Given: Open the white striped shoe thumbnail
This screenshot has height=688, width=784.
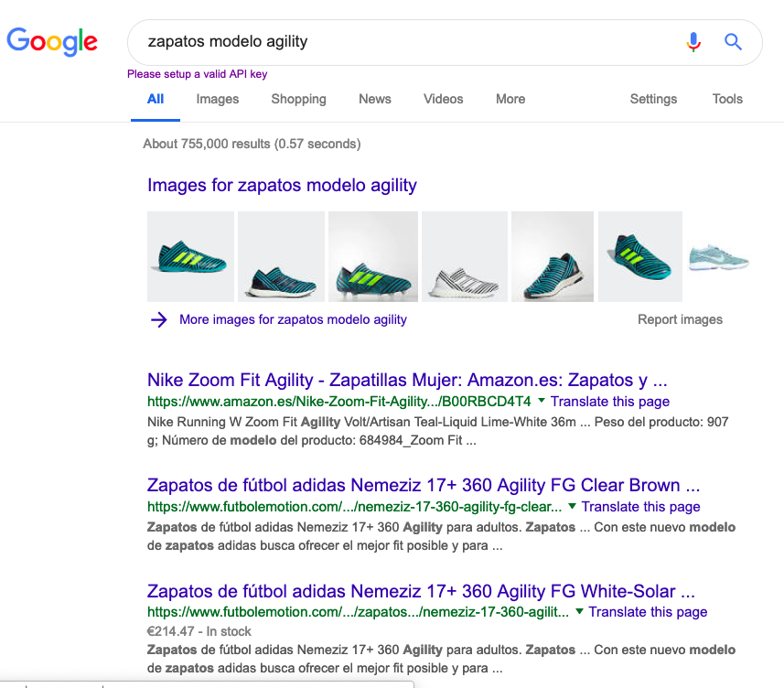Looking at the screenshot, I should [x=465, y=256].
